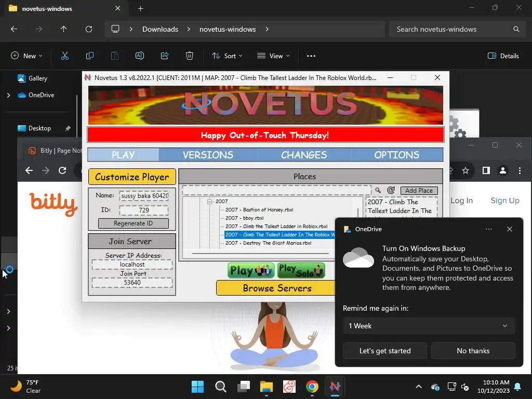Screen dimensions: 532x399
Task: Open the Sort dropdown in Explorer
Action: [x=227, y=56]
